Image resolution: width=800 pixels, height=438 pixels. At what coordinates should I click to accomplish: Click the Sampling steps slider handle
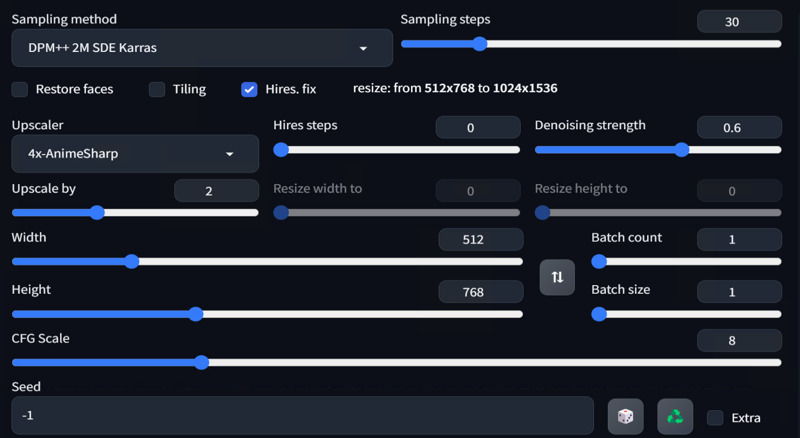(479, 44)
